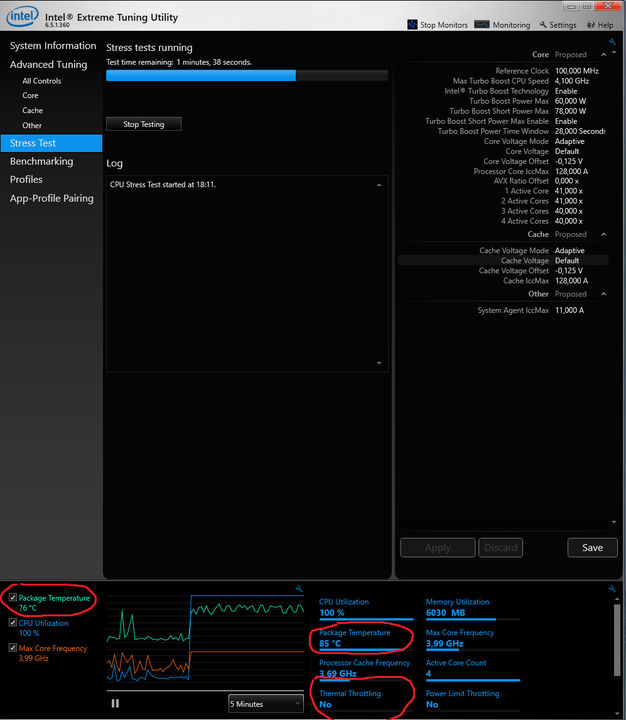Click the Stop Monitors icon
This screenshot has height=720, width=626.
pos(412,24)
